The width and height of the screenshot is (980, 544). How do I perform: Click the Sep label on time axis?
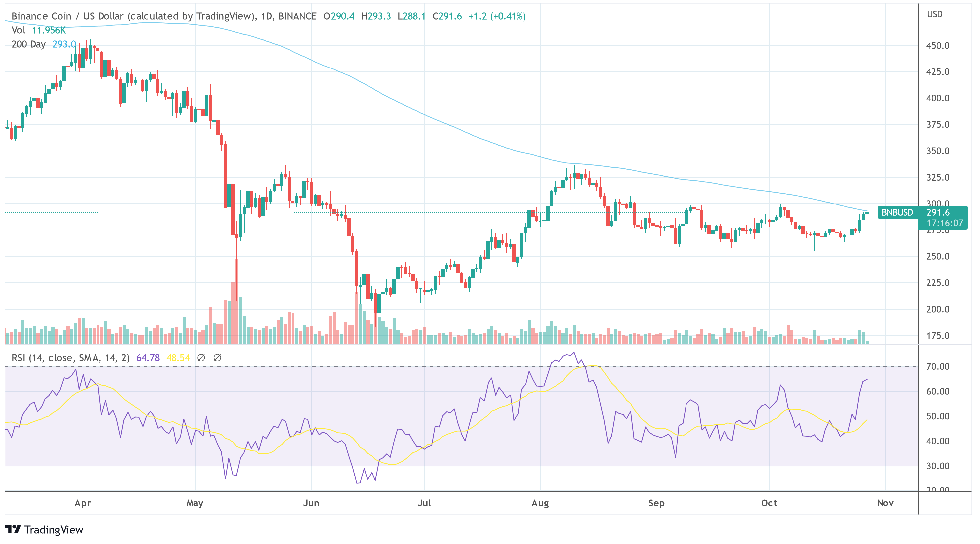(x=656, y=503)
